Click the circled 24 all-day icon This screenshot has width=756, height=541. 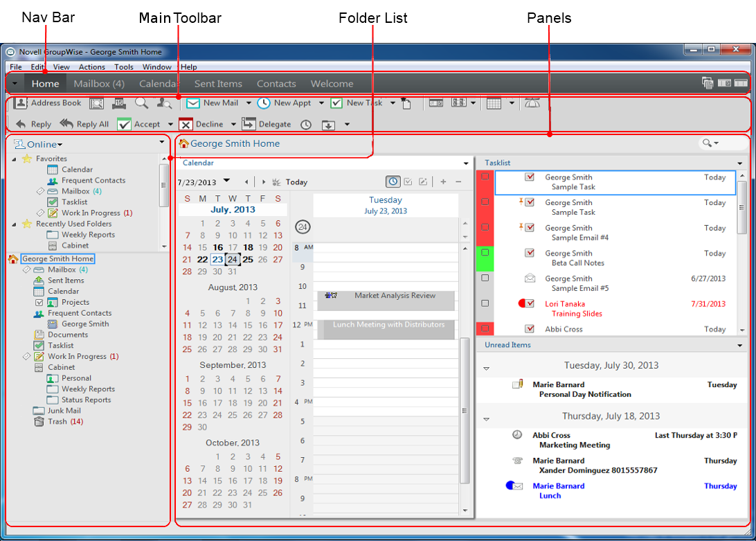pyautogui.click(x=303, y=227)
